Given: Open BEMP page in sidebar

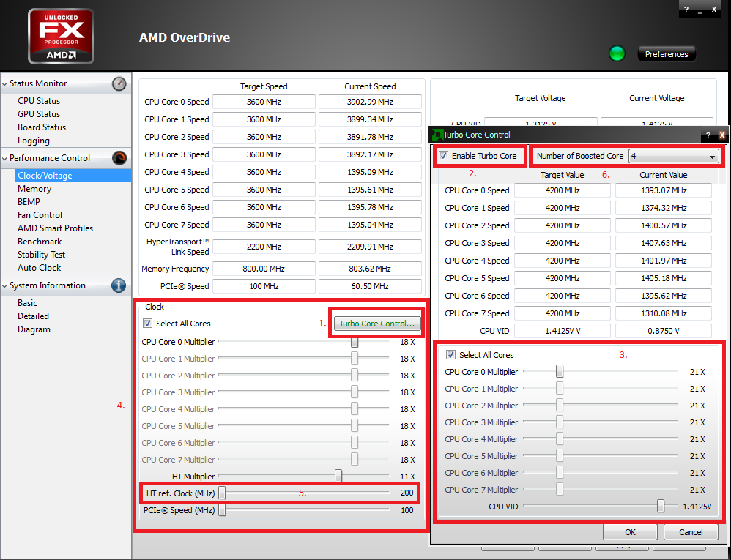Looking at the screenshot, I should (x=29, y=202).
